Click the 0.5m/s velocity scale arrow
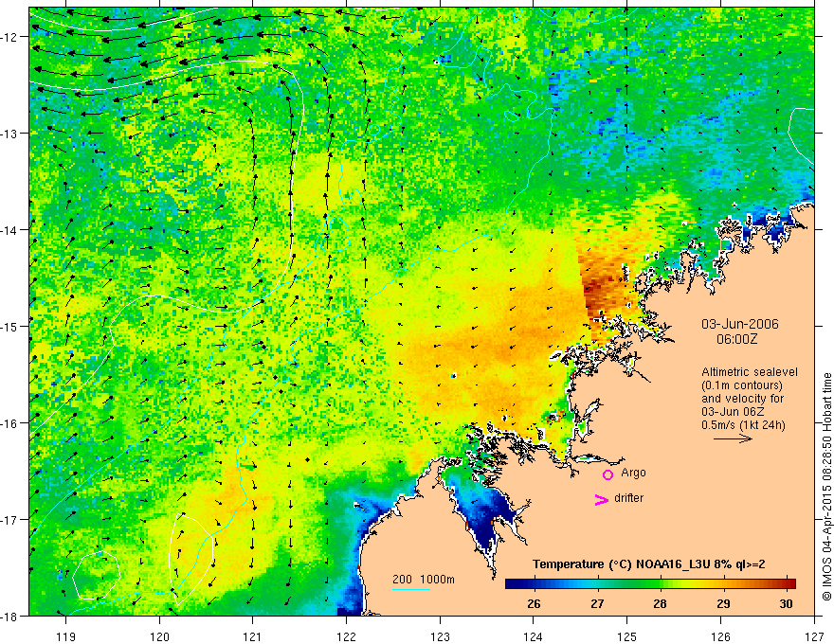This screenshot has width=834, height=644. pyautogui.click(x=733, y=438)
